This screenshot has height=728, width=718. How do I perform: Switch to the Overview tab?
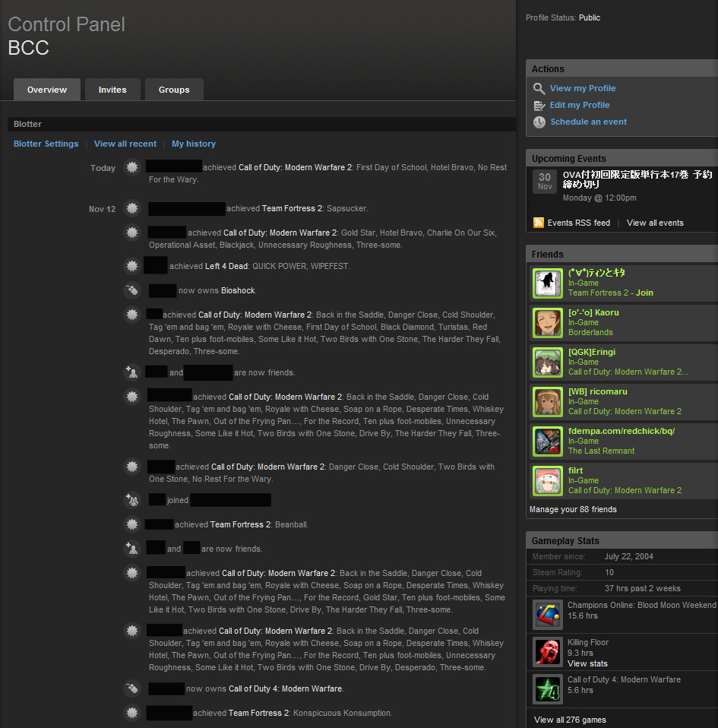coord(47,90)
